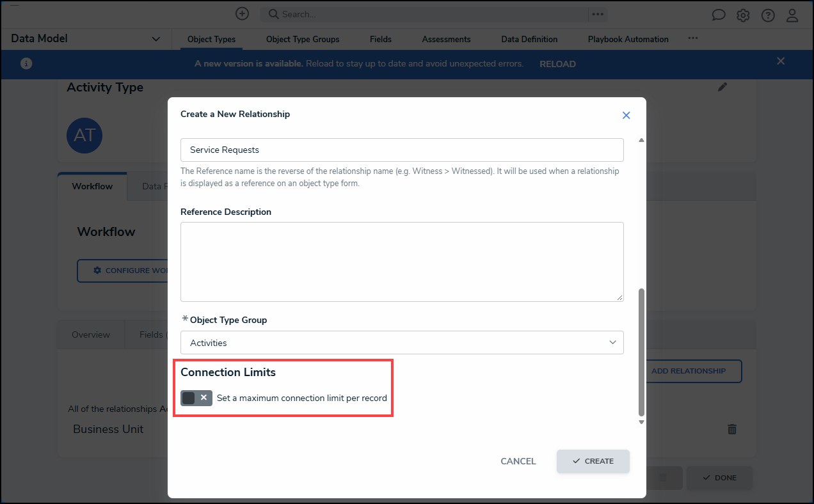Image resolution: width=814 pixels, height=504 pixels.
Task: Click the CANCEL button
Action: 518,461
